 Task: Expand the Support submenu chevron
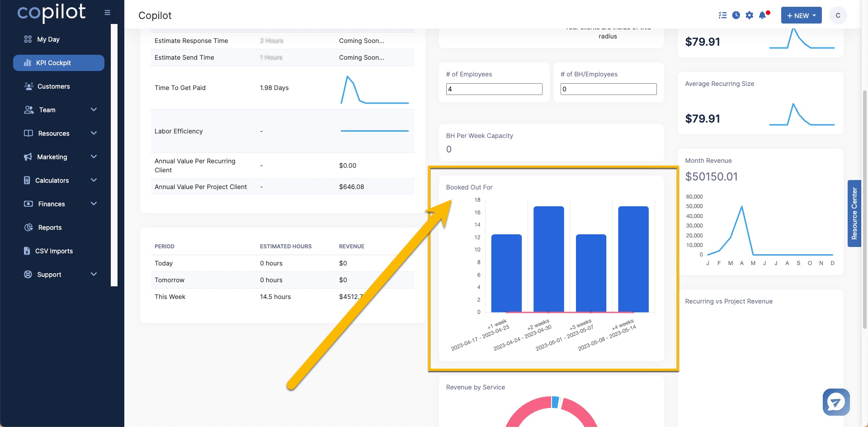pyautogui.click(x=94, y=275)
